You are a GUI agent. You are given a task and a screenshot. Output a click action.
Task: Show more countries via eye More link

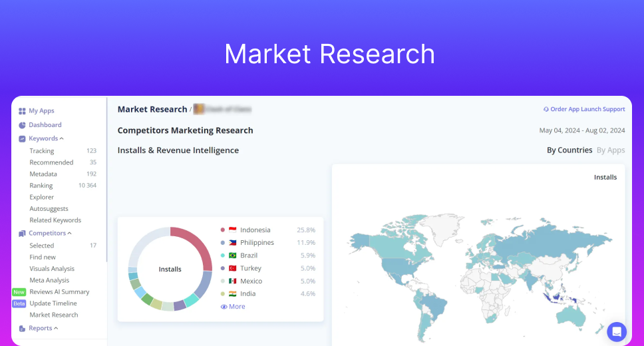point(233,307)
